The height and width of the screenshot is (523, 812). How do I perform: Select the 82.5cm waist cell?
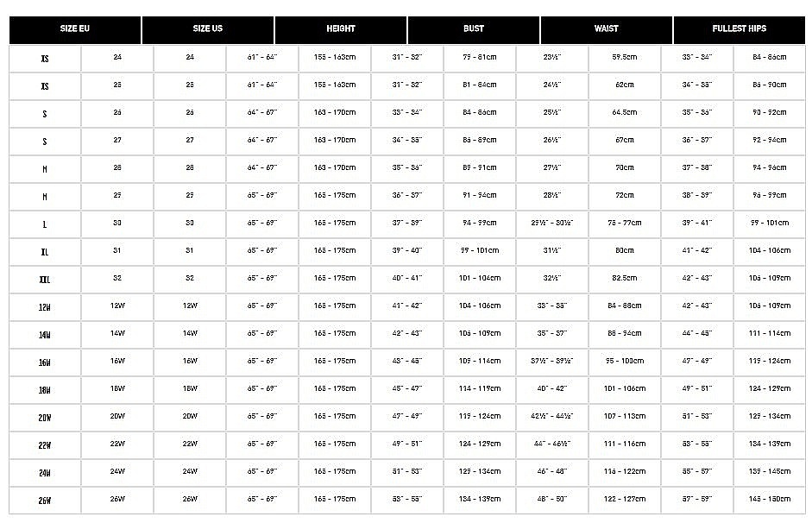tap(625, 279)
